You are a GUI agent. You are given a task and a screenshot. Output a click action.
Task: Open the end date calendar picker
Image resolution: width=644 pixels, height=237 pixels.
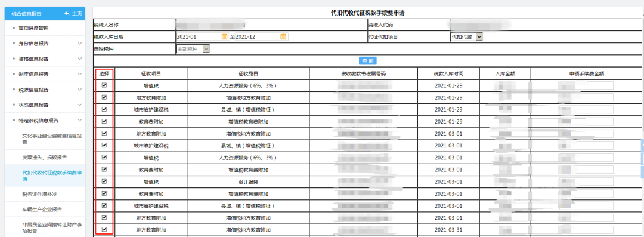(283, 36)
